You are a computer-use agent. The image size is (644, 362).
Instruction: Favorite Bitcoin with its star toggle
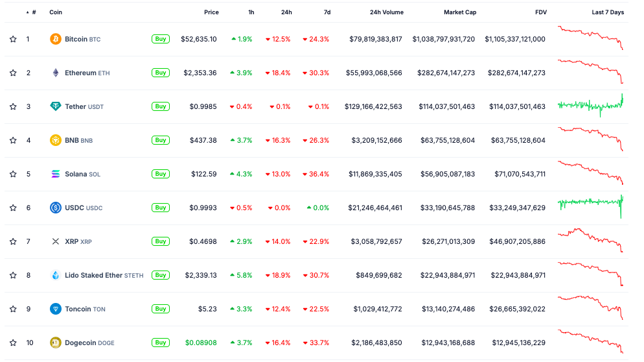click(13, 39)
